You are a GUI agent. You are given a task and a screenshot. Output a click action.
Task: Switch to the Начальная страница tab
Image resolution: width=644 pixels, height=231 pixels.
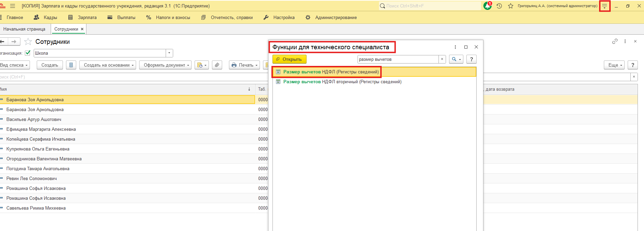pos(24,29)
